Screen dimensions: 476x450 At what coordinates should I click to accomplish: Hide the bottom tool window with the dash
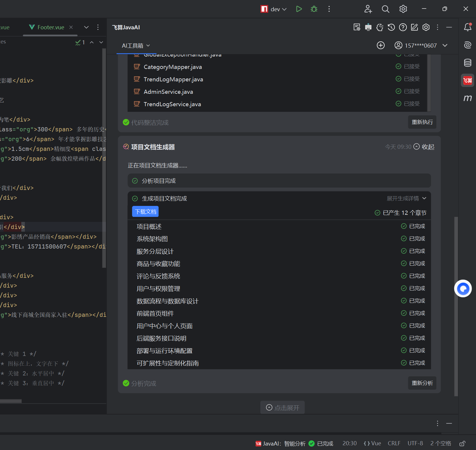pos(449,423)
